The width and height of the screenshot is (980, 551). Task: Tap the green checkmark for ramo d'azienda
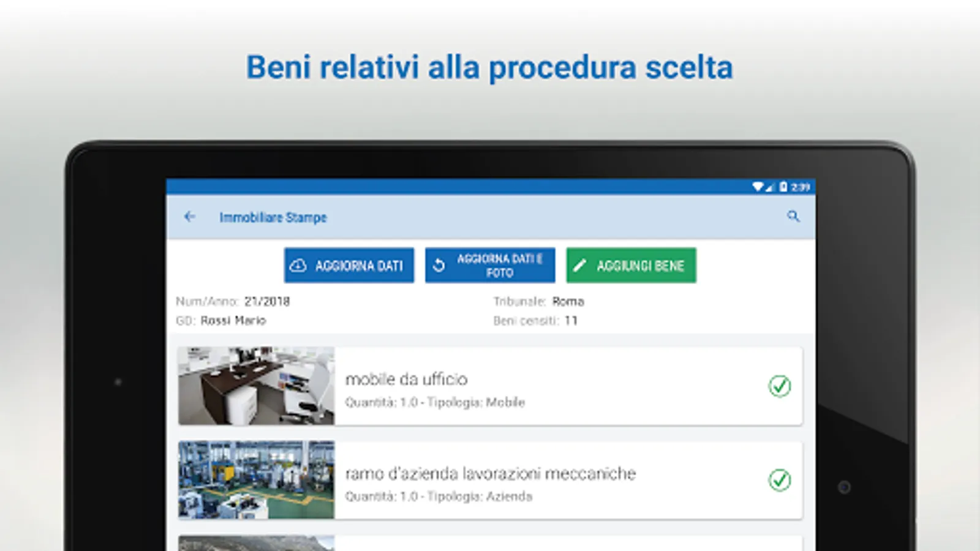(x=780, y=480)
